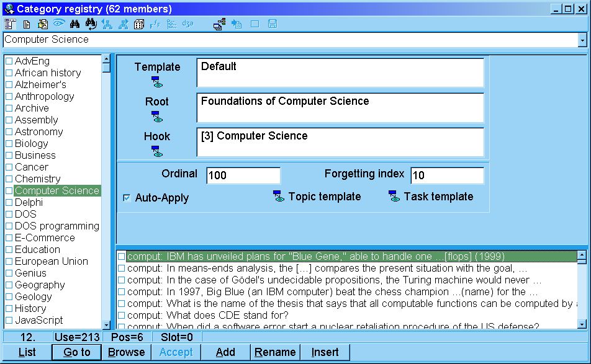Click the binoculars search toolbar icon
The width and height of the screenshot is (591, 364).
click(74, 24)
